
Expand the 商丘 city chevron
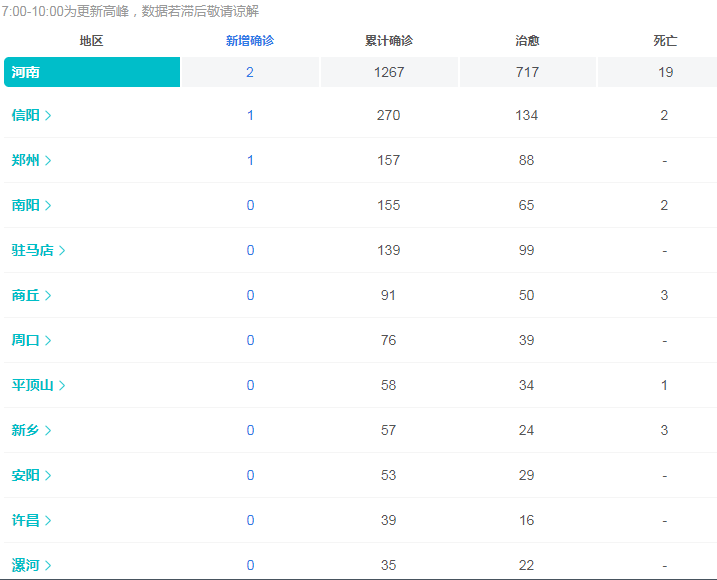click(x=48, y=295)
